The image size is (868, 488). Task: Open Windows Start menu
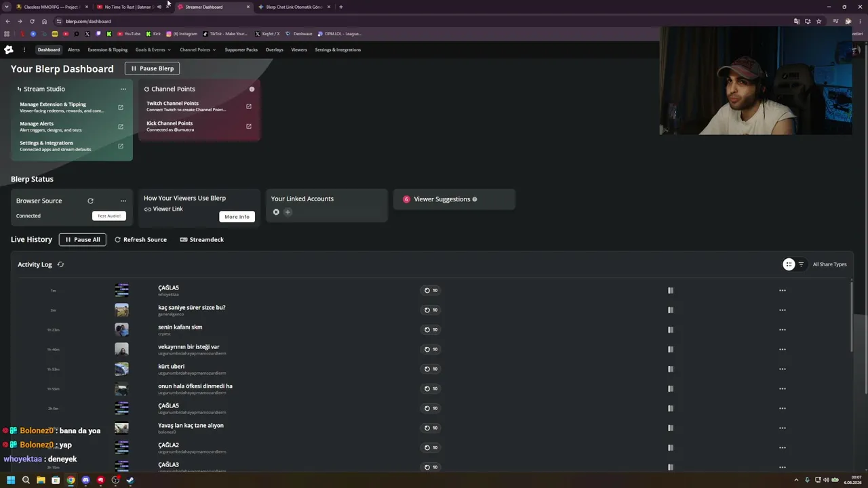(11, 481)
